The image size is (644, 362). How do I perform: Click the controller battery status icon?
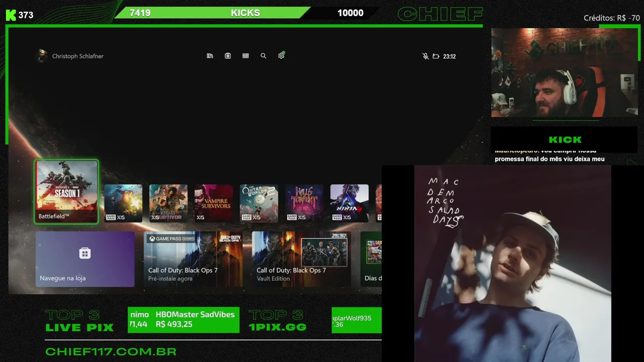click(436, 56)
